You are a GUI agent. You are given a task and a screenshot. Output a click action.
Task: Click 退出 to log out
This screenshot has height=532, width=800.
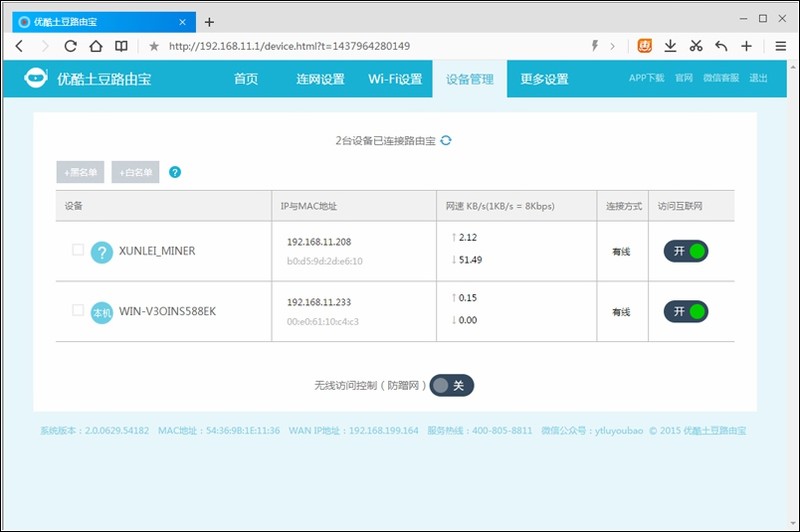[x=758, y=78]
